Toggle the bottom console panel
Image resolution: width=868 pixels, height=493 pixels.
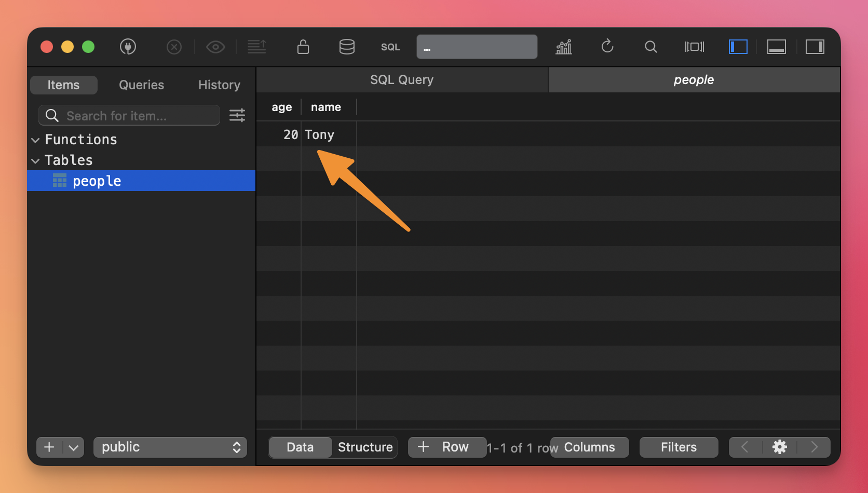point(776,47)
